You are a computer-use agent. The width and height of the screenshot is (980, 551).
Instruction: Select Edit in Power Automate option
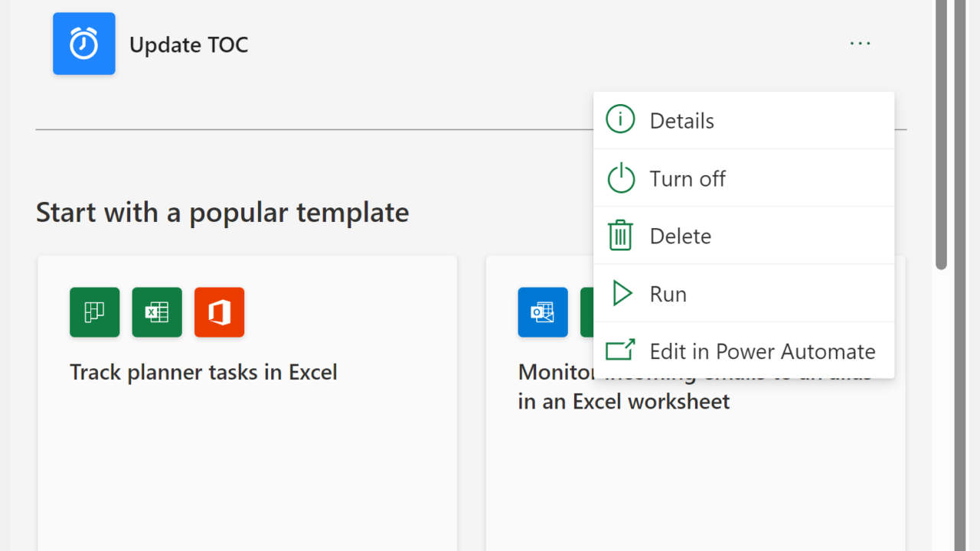coord(762,351)
